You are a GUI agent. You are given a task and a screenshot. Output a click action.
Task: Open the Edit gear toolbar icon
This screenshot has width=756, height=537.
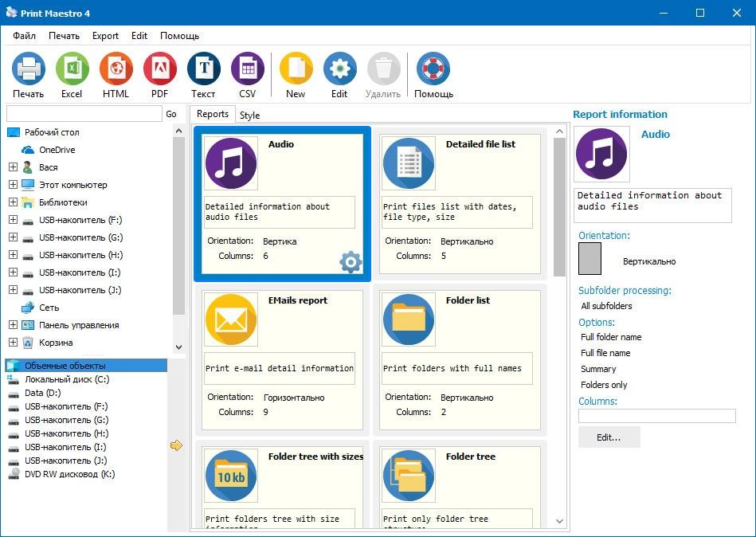click(x=340, y=69)
